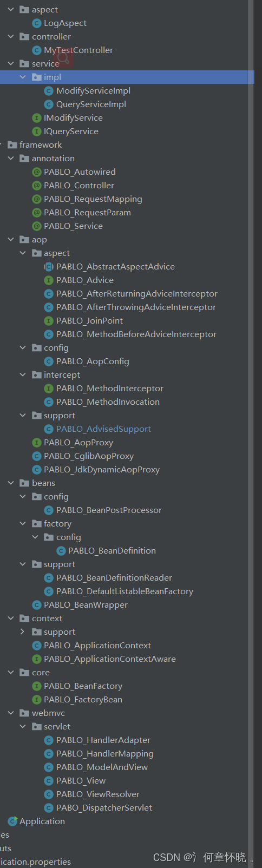The image size is (262, 868).
Task: Collapse the servlet package
Action: point(23,727)
